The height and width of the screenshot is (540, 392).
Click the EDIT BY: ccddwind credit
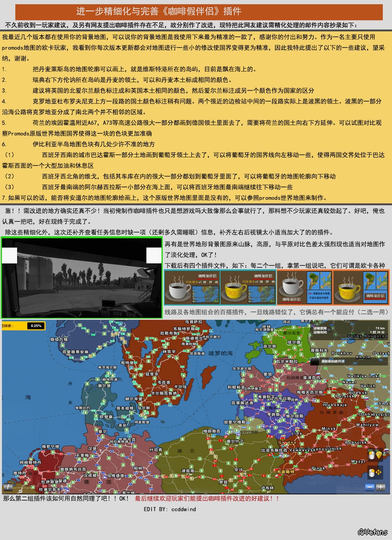[170, 509]
